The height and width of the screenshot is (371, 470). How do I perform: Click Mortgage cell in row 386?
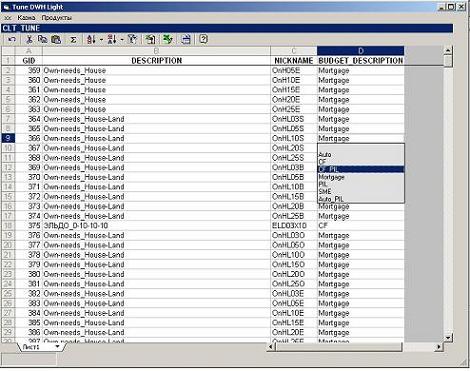point(361,332)
